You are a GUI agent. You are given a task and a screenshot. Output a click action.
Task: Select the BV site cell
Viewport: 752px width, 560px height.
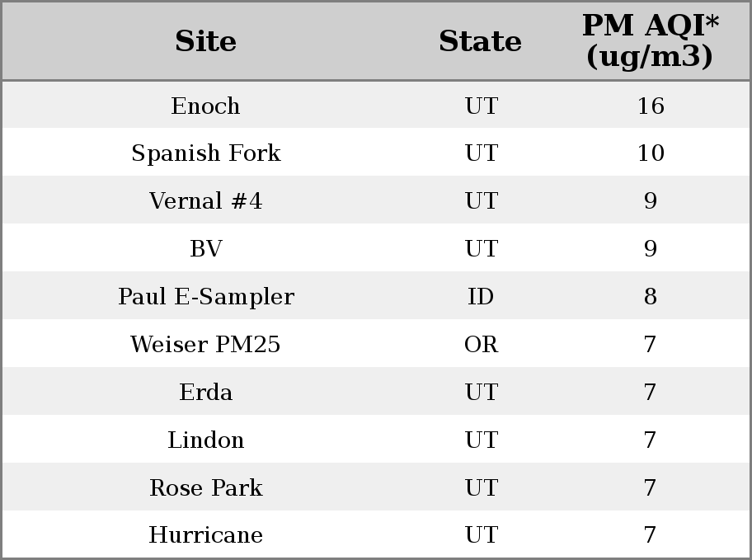[206, 248]
